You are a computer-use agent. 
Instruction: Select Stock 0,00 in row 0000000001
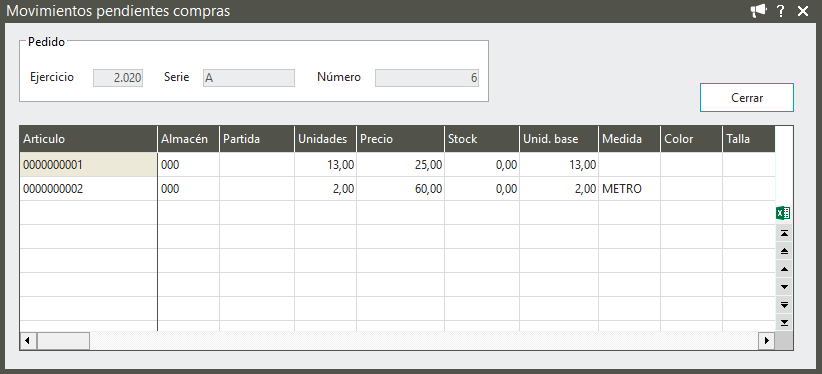click(x=482, y=165)
